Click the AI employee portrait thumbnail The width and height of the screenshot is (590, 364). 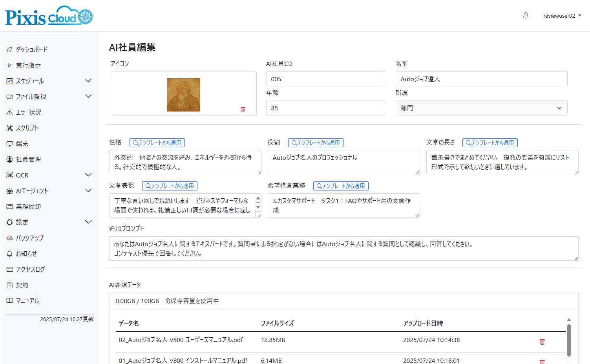click(x=183, y=95)
